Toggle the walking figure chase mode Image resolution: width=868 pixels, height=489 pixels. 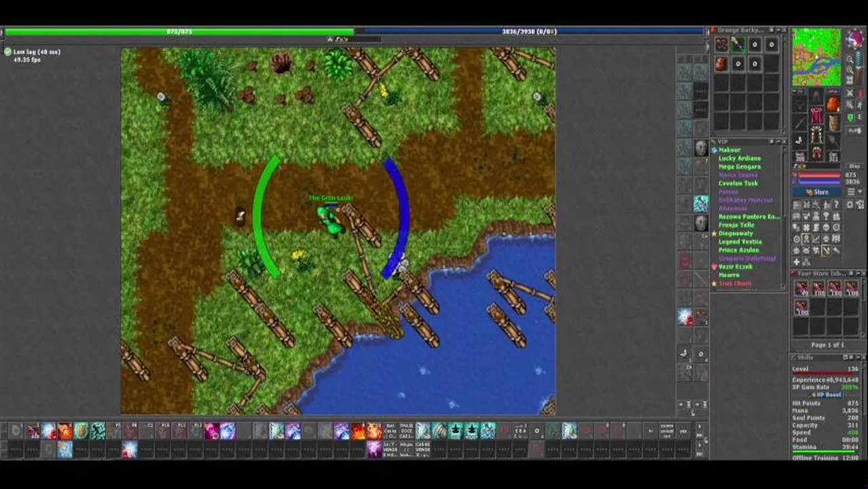tap(860, 105)
